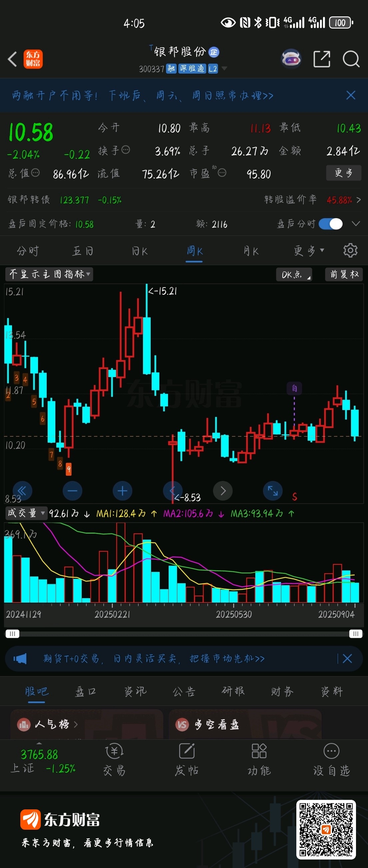Expand stock title dropdown arrow
This screenshot has height=868, width=368.
(224, 69)
